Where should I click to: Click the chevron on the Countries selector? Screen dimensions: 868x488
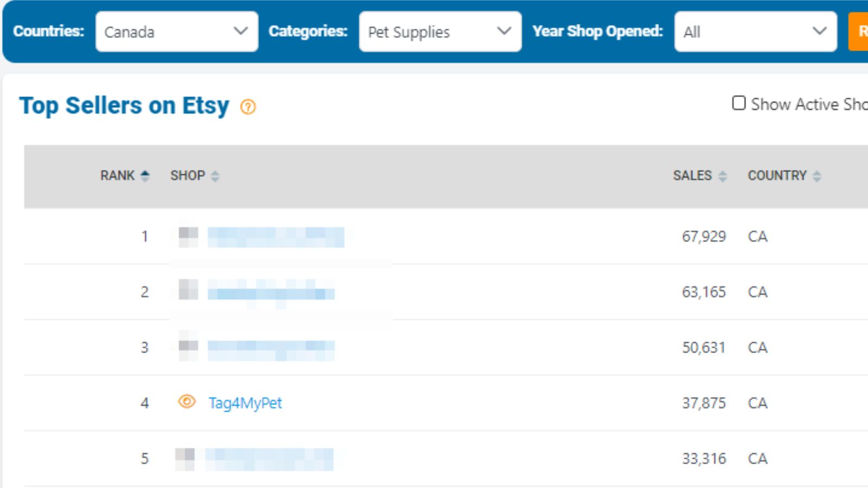click(x=241, y=31)
